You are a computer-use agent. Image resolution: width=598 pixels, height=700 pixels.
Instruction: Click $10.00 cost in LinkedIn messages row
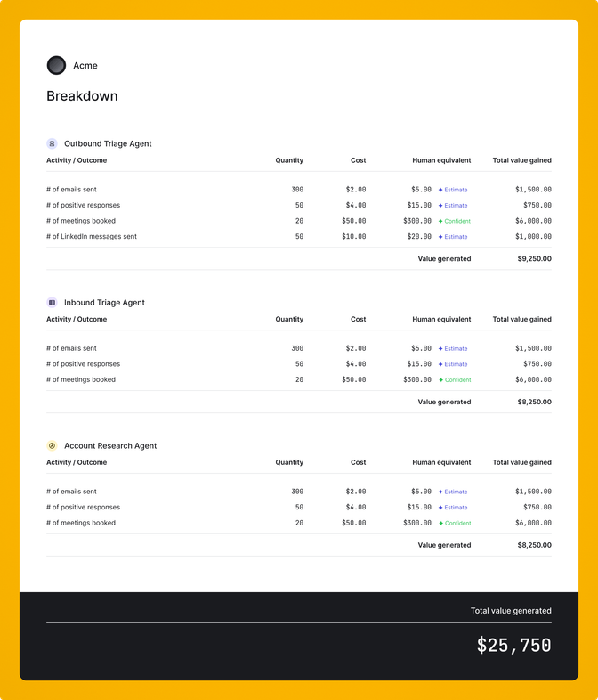pyautogui.click(x=354, y=237)
